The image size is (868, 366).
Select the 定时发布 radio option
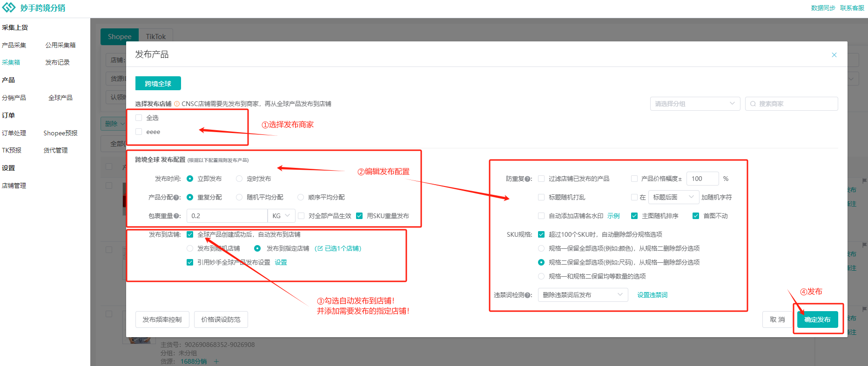coord(239,179)
